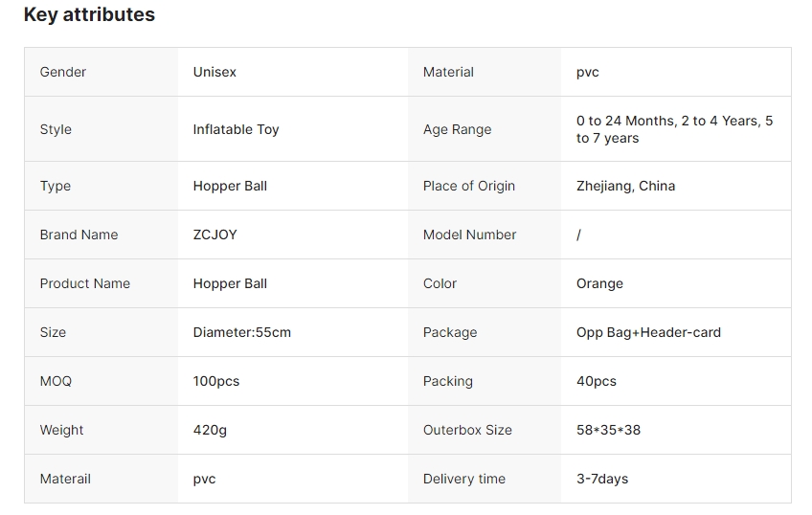
Task: Select Zhejiang, China origin value
Action: click(x=625, y=186)
